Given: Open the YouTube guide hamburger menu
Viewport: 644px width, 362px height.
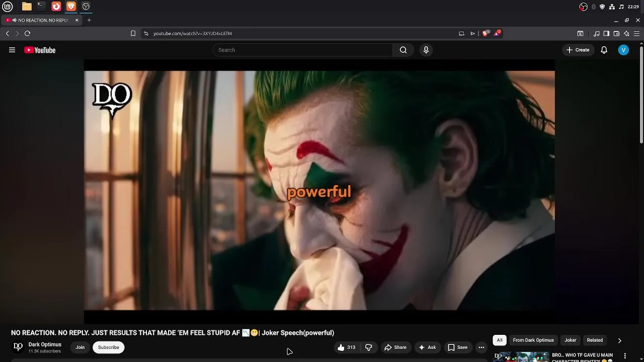Looking at the screenshot, I should click(x=12, y=50).
